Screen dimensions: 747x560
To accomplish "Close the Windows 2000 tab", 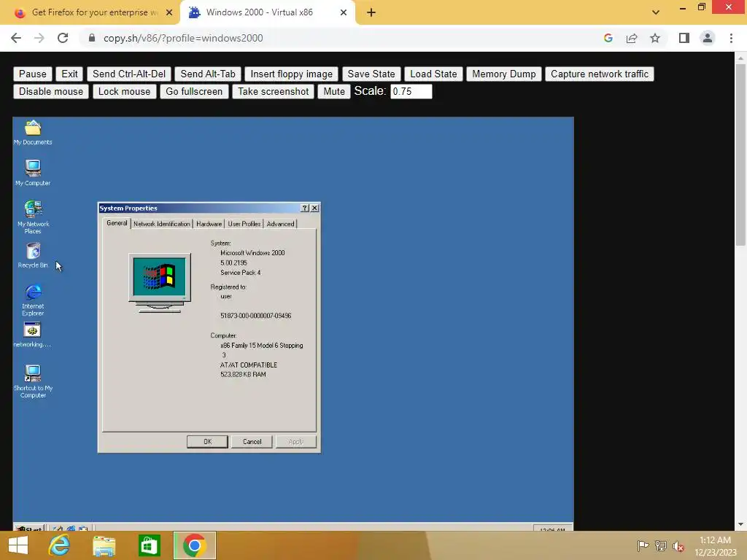I will 344,13.
